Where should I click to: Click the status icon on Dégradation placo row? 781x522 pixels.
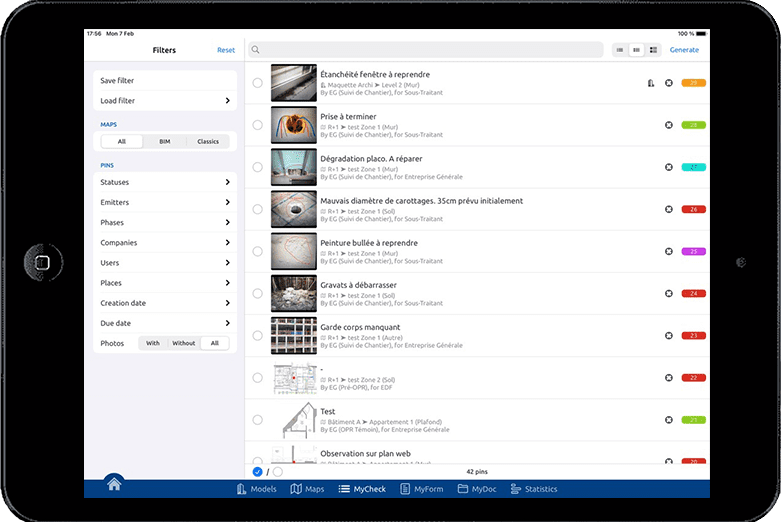pyautogui.click(x=669, y=167)
